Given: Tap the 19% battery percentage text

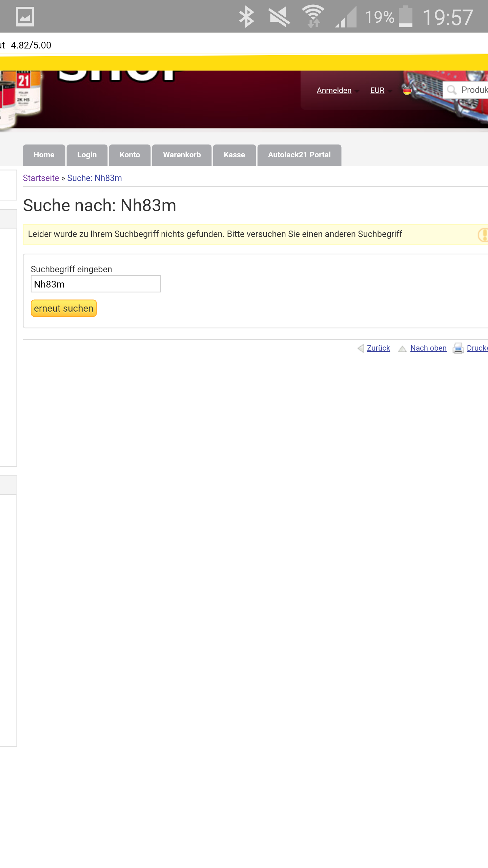Looking at the screenshot, I should [x=380, y=17].
